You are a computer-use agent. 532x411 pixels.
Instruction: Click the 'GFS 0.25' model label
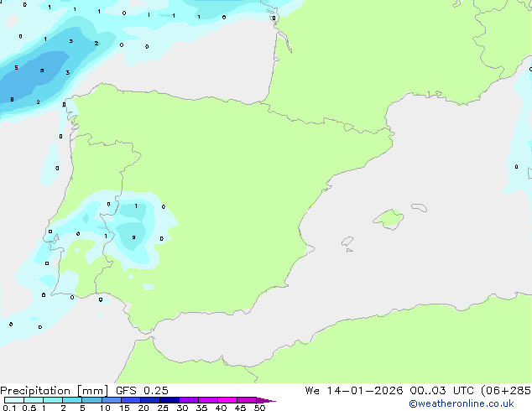pos(142,390)
